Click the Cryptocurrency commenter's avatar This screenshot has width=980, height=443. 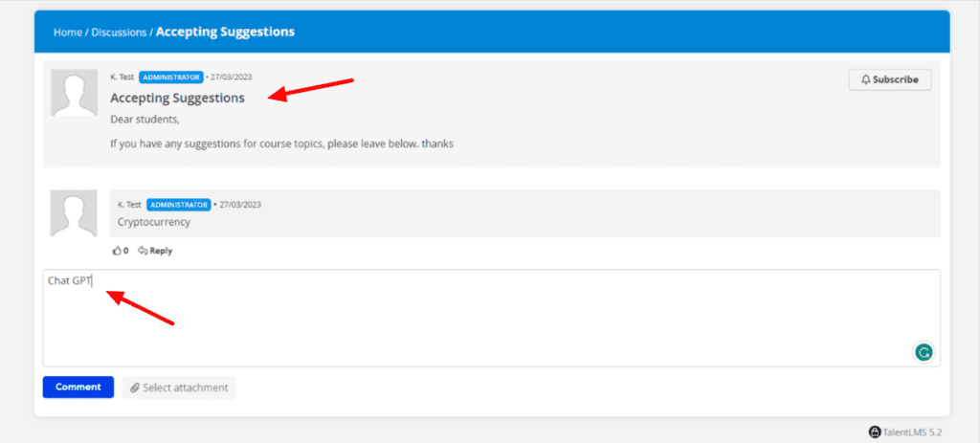(x=74, y=213)
